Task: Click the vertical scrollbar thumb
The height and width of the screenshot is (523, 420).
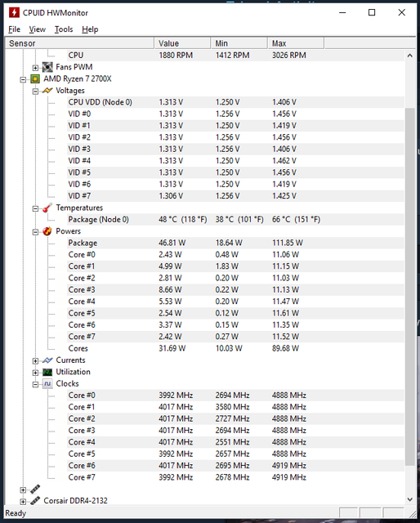Action: (410, 287)
